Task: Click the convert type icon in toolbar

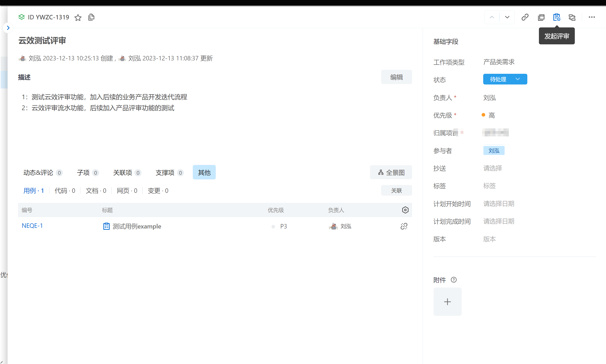Action: coord(572,17)
